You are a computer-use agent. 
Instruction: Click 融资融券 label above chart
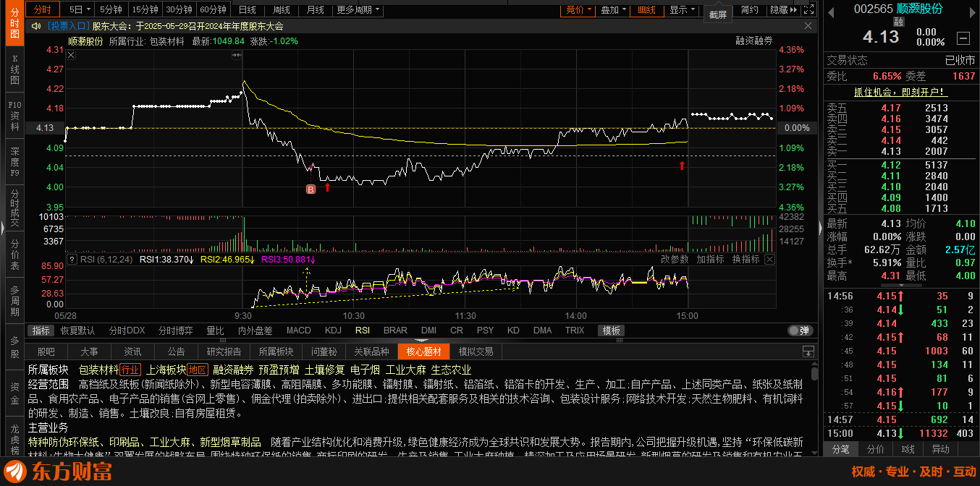click(x=754, y=41)
